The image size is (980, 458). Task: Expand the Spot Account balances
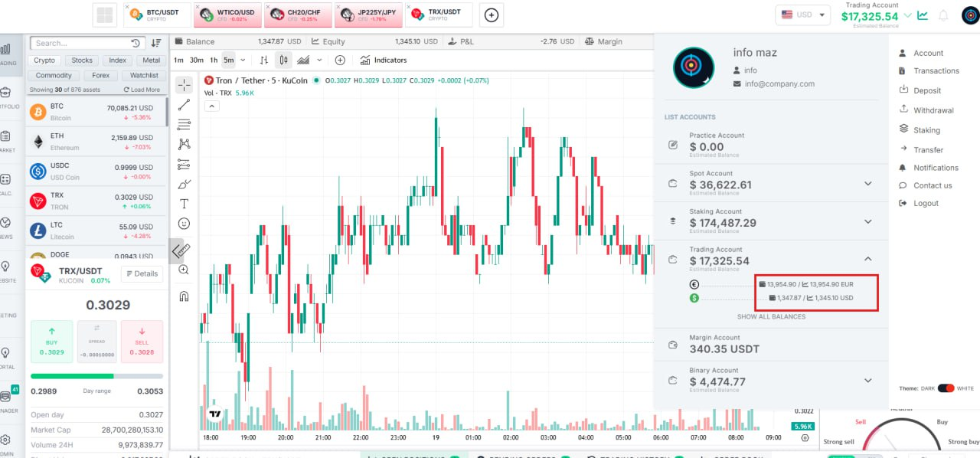[x=868, y=184]
